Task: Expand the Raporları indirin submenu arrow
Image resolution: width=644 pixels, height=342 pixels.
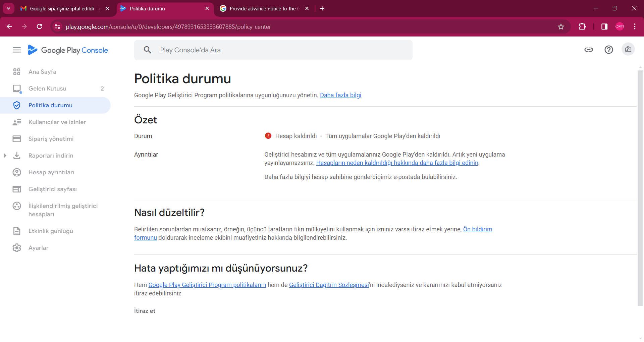Action: [5, 156]
